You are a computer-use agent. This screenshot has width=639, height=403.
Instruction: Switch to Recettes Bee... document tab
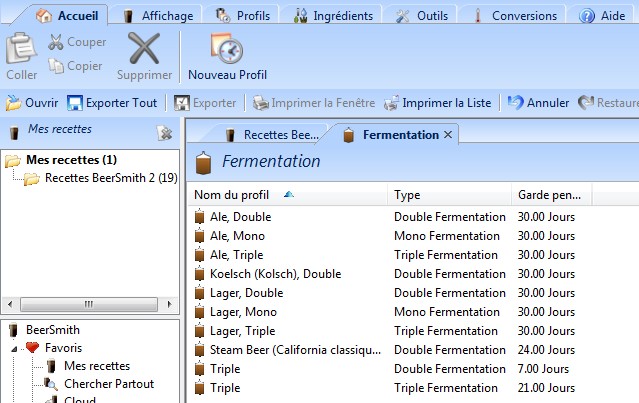(272, 134)
